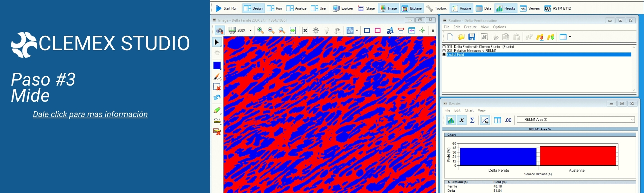This screenshot has width=644, height=193.
Task: Click the bitplane display circles icon
Action: (350, 31)
